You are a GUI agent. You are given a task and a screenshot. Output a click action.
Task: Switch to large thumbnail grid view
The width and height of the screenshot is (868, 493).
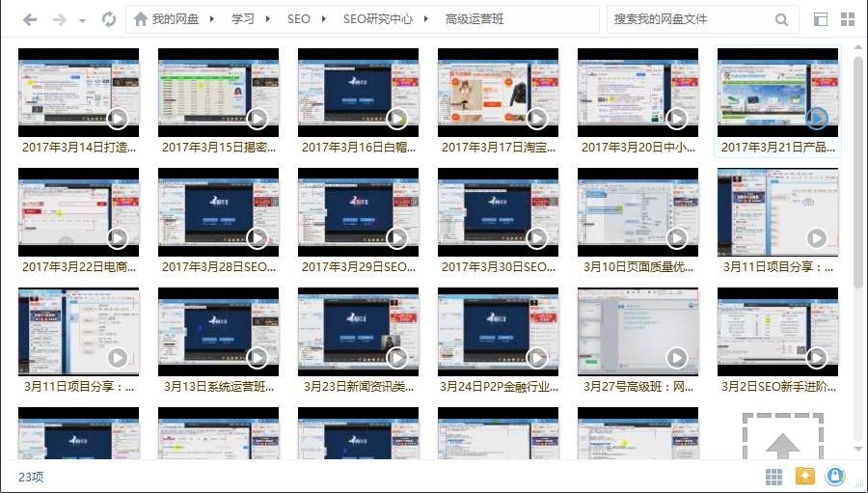pyautogui.click(x=848, y=19)
